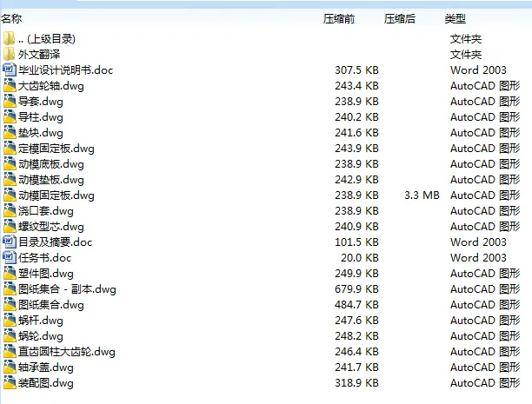Click the AutoCAD icon of 浇口套.dwg
Screen dimensions: 532x404
click(10, 210)
